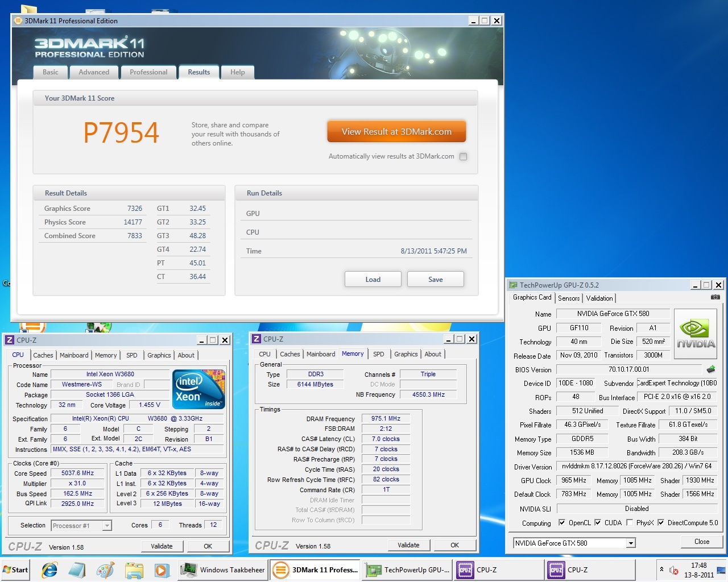728x582 pixels.
Task: Click the NB Frequency value 4550.3 MHz
Action: pos(428,394)
